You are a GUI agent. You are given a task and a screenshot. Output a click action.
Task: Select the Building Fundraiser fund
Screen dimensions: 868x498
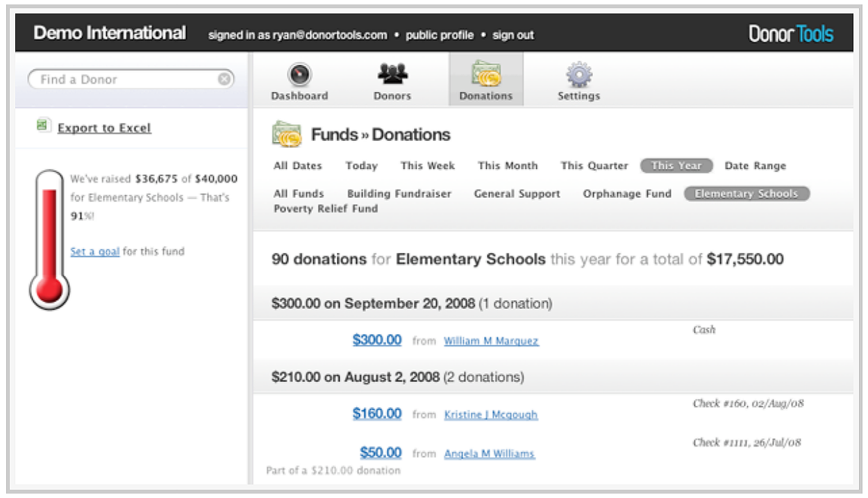399,194
